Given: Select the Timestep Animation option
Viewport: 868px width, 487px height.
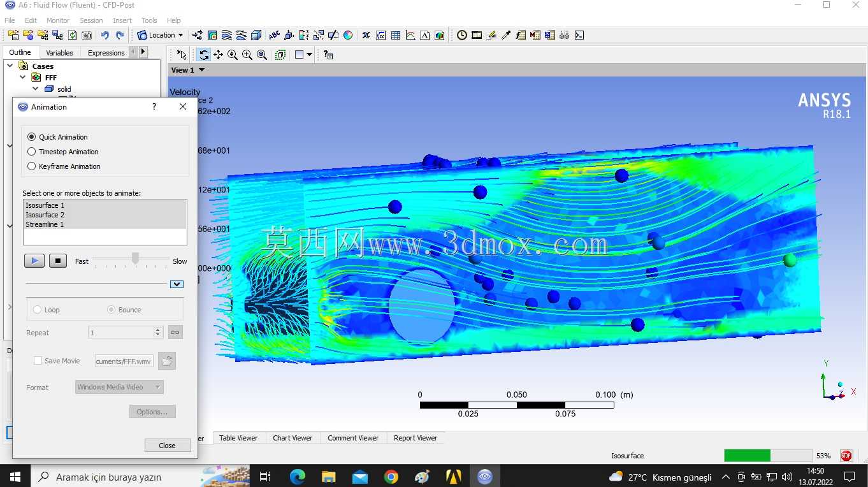Looking at the screenshot, I should click(32, 152).
